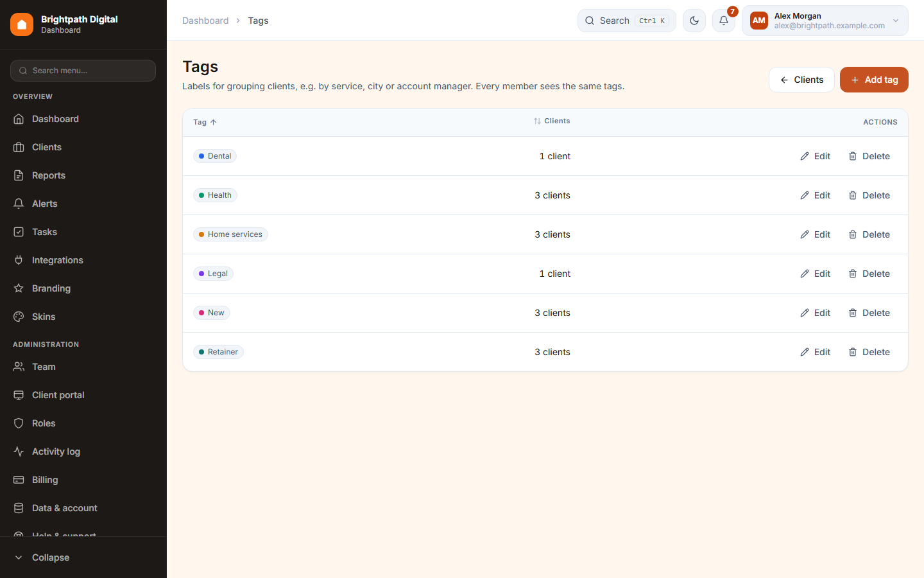Viewport: 924px width, 578px height.
Task: Delete the Home services tag
Action: click(869, 234)
